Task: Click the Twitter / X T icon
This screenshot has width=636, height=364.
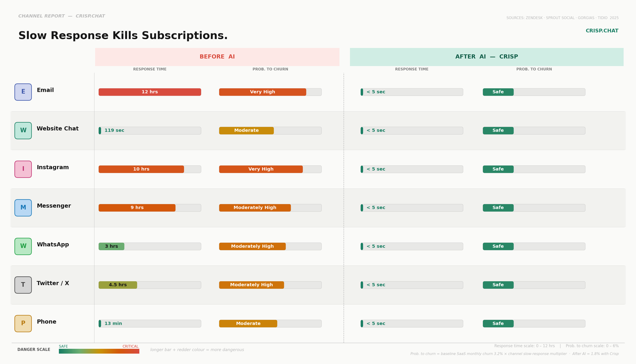Action: click(23, 285)
